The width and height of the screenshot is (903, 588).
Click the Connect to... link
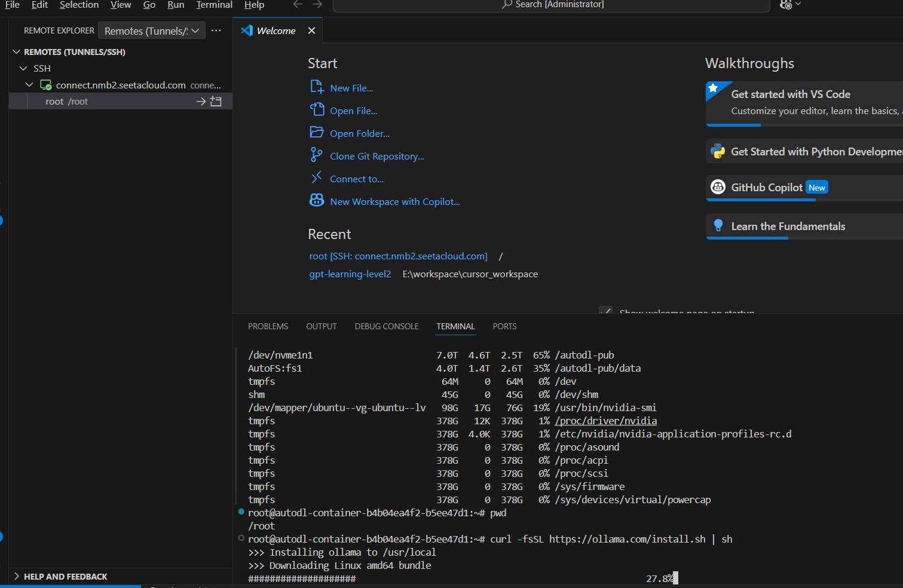click(357, 179)
